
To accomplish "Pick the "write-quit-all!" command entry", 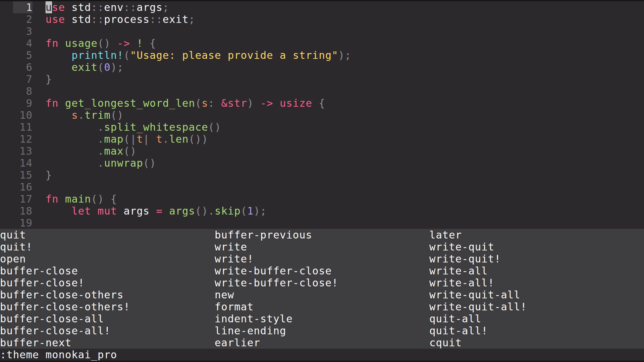I will 478,307.
